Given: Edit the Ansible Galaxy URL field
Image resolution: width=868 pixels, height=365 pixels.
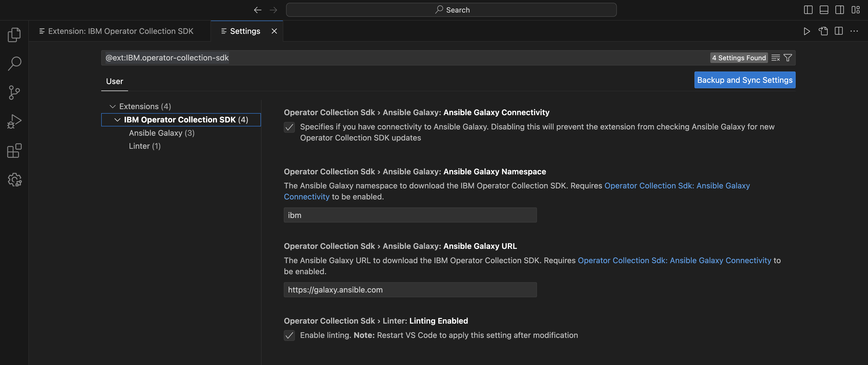Looking at the screenshot, I should [410, 290].
